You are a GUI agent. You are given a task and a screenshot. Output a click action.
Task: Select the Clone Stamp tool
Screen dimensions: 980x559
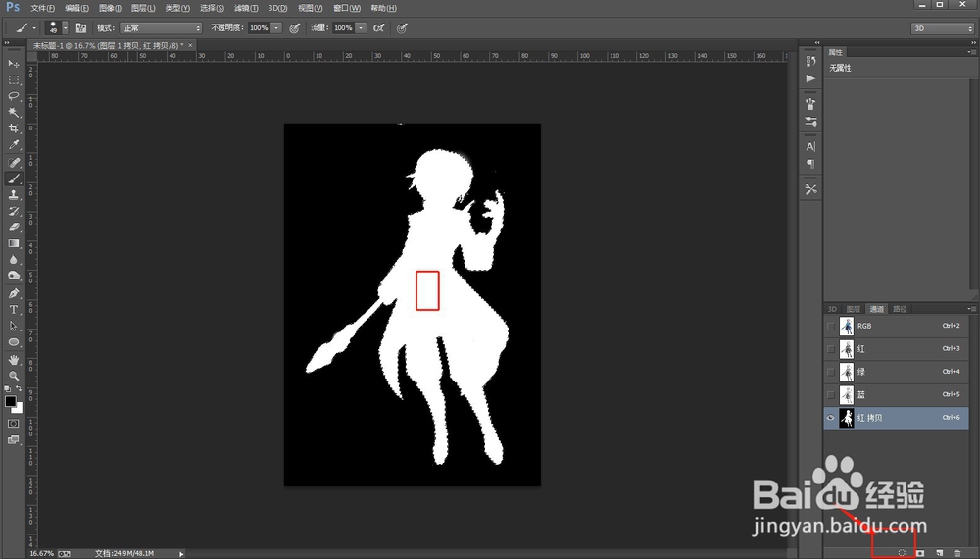click(13, 195)
